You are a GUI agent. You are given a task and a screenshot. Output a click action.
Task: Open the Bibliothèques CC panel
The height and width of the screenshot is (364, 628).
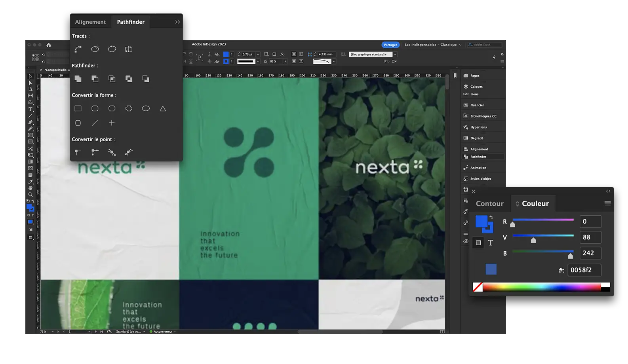[x=483, y=116]
